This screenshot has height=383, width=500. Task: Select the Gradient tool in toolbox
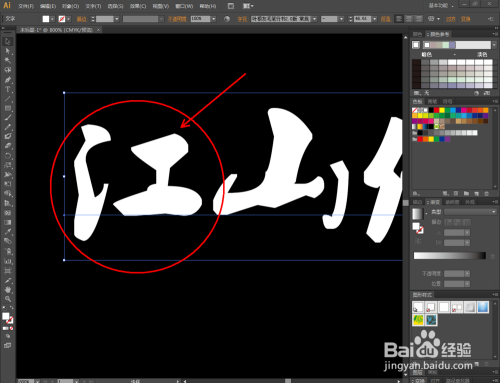[x=8, y=222]
